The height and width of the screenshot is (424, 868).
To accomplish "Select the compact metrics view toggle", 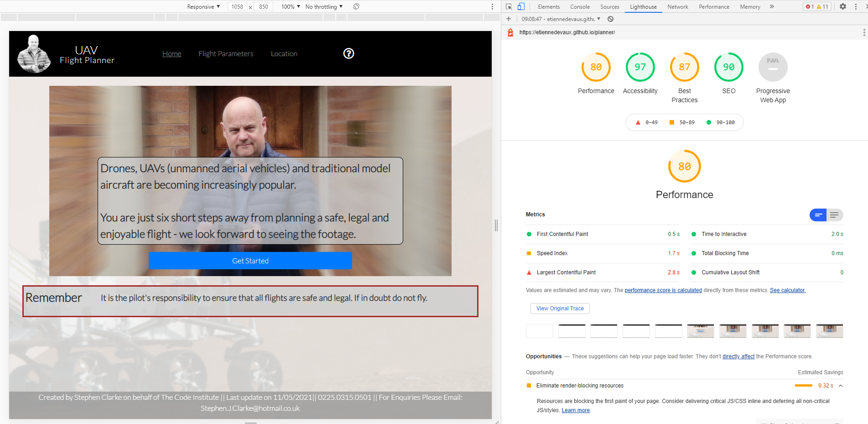I will tap(818, 215).
